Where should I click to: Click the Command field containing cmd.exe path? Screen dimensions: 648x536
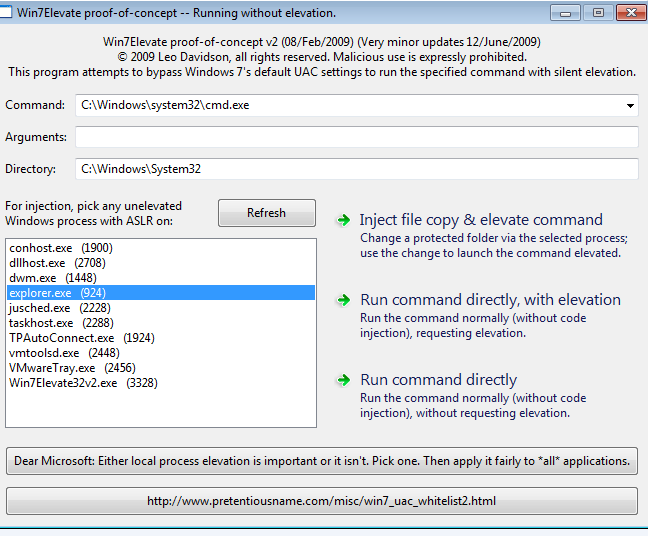tap(357, 105)
